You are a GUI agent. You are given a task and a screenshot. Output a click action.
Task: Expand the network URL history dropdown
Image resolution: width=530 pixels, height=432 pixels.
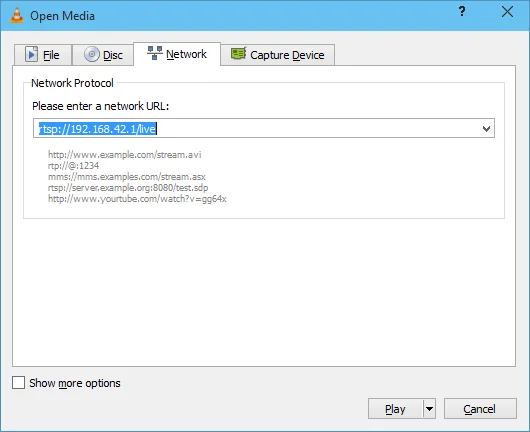click(x=486, y=128)
